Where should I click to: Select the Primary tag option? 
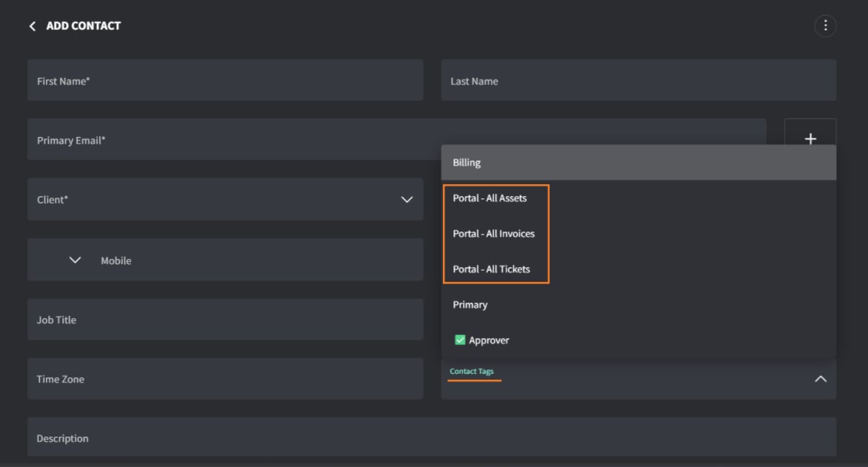point(638,304)
